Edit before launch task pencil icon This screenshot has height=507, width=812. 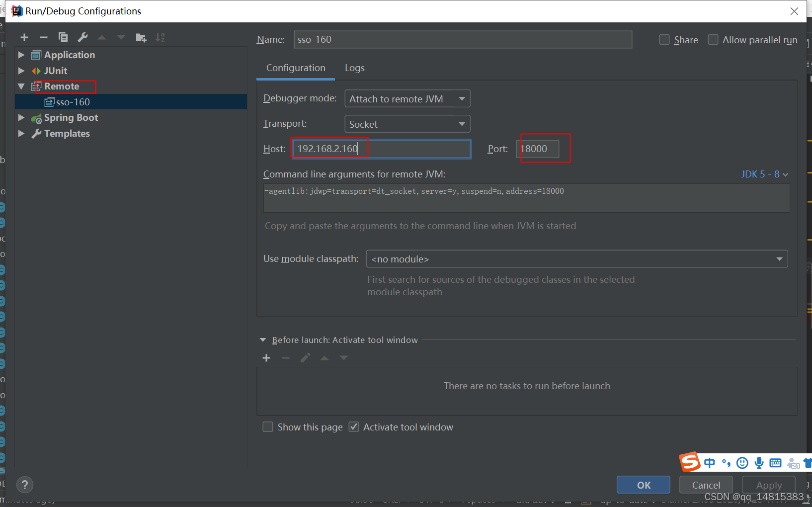[x=305, y=358]
